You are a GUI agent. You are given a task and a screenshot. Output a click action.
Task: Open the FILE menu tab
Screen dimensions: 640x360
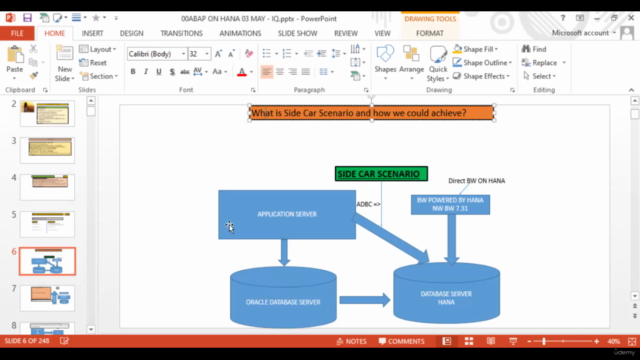click(17, 33)
